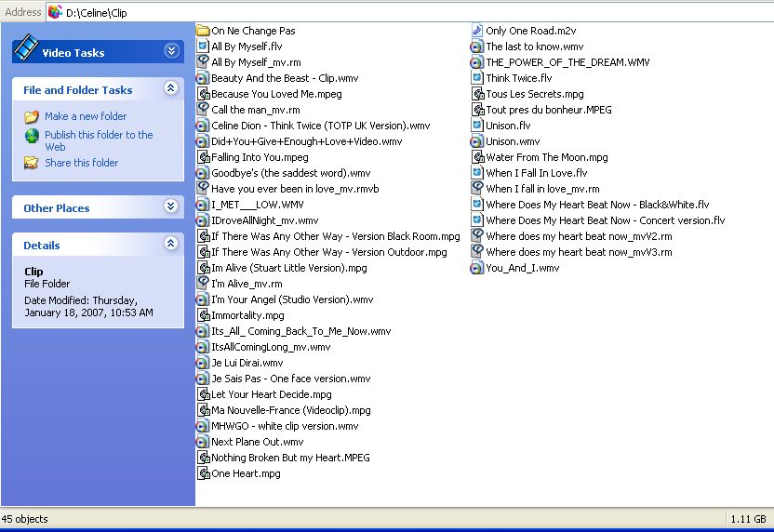Click the Tous Les Secrets.mpg icon
The image size is (774, 532).
477,94
